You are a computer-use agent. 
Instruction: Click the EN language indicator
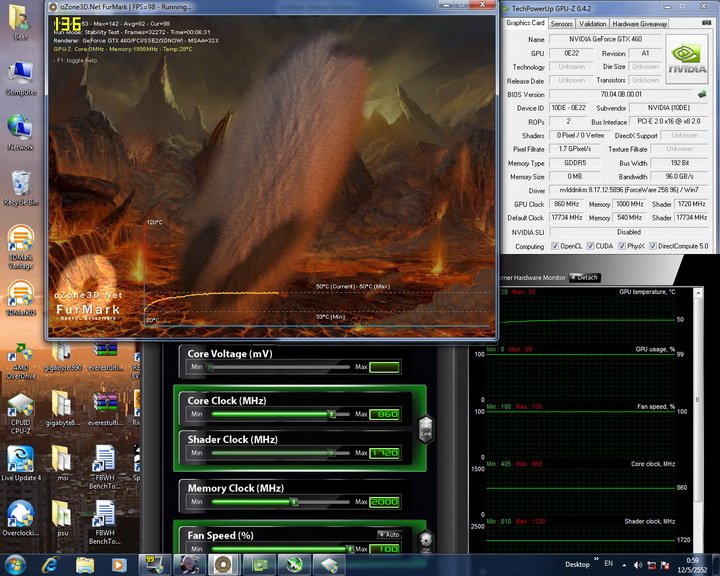pos(608,564)
